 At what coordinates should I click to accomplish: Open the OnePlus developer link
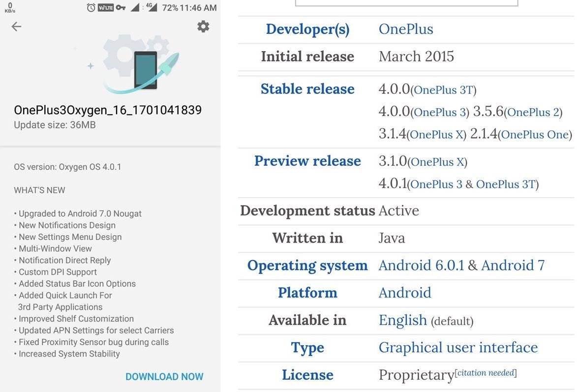(405, 29)
